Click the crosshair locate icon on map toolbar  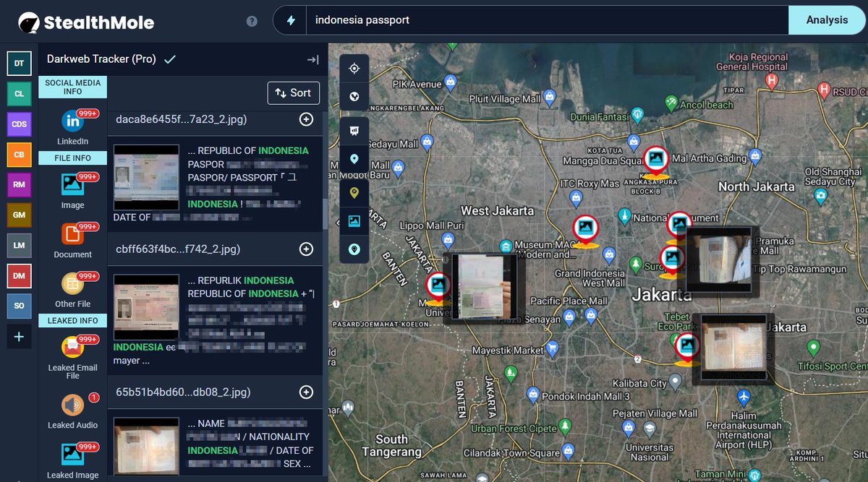pyautogui.click(x=354, y=68)
